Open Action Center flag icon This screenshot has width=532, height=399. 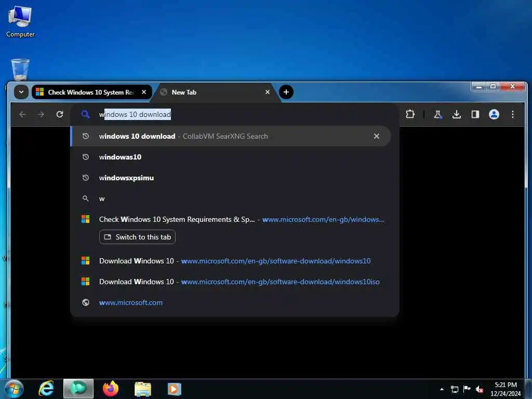(x=467, y=389)
